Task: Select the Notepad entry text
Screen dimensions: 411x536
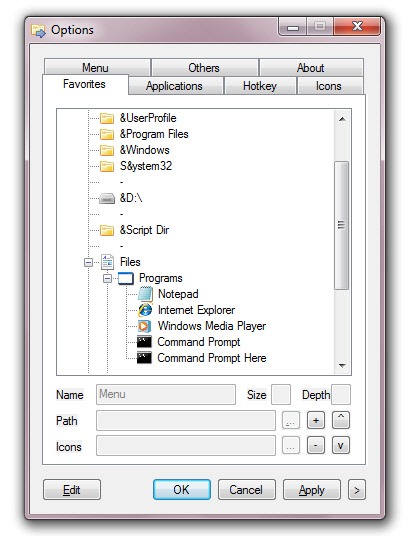Action: [x=178, y=294]
